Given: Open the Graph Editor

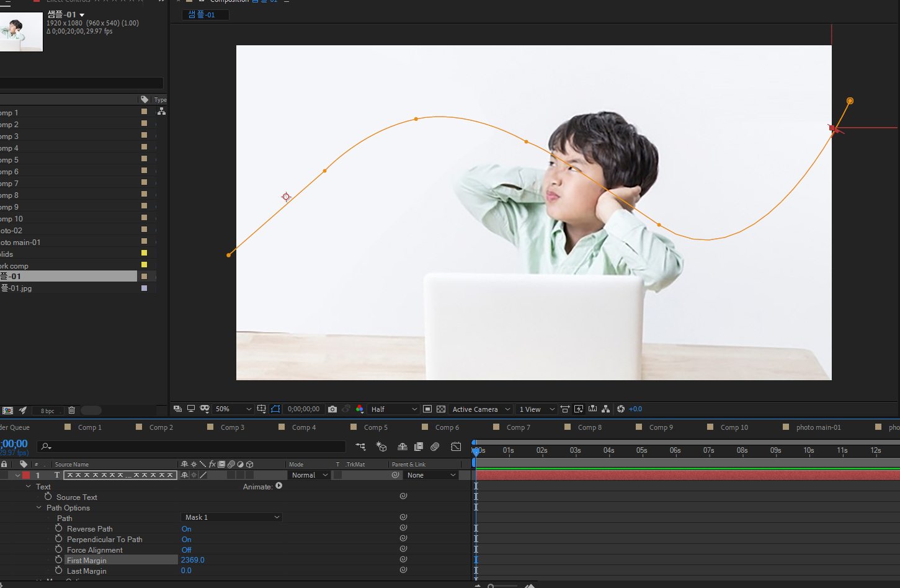Looking at the screenshot, I should [456, 447].
